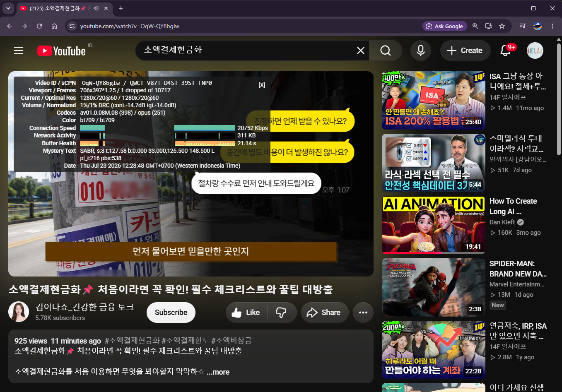Clear the search box text
This screenshot has width=562, height=392.
click(x=361, y=51)
